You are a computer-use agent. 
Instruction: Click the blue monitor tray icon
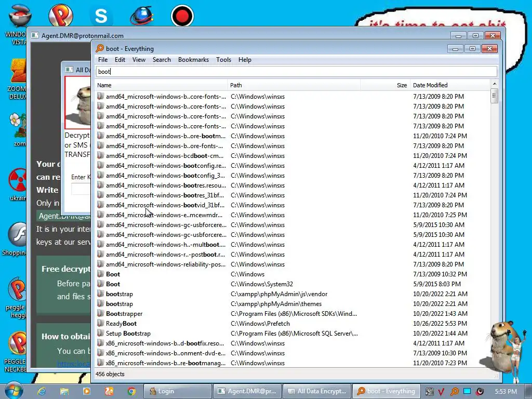(x=467, y=391)
